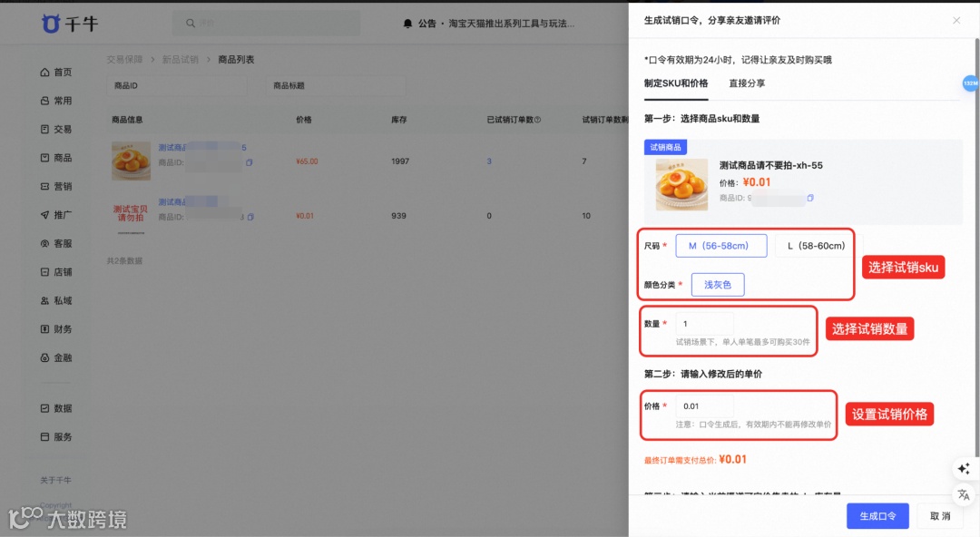Focus the 价格 price field

[704, 406]
